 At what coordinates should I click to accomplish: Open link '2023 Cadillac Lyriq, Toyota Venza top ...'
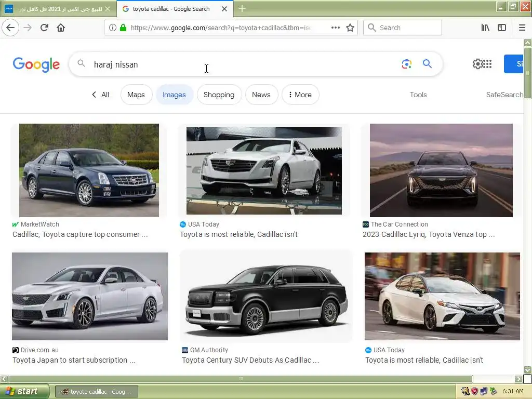(x=429, y=234)
